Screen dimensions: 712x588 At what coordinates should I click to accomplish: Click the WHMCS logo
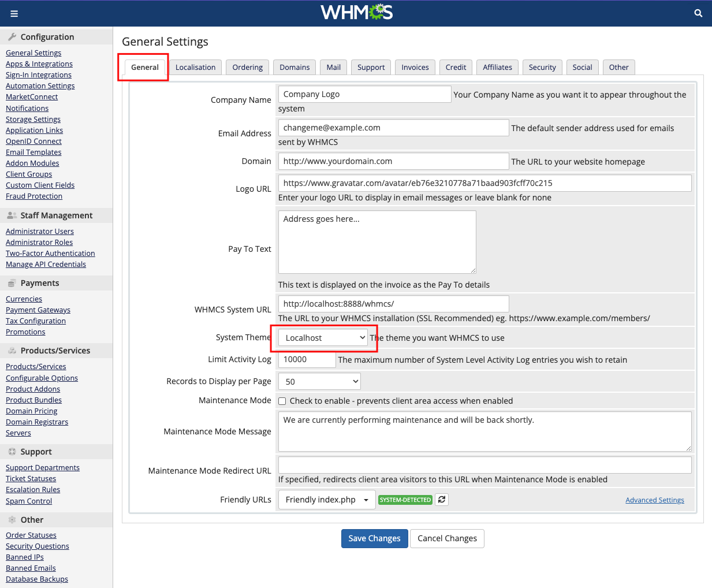(x=356, y=13)
